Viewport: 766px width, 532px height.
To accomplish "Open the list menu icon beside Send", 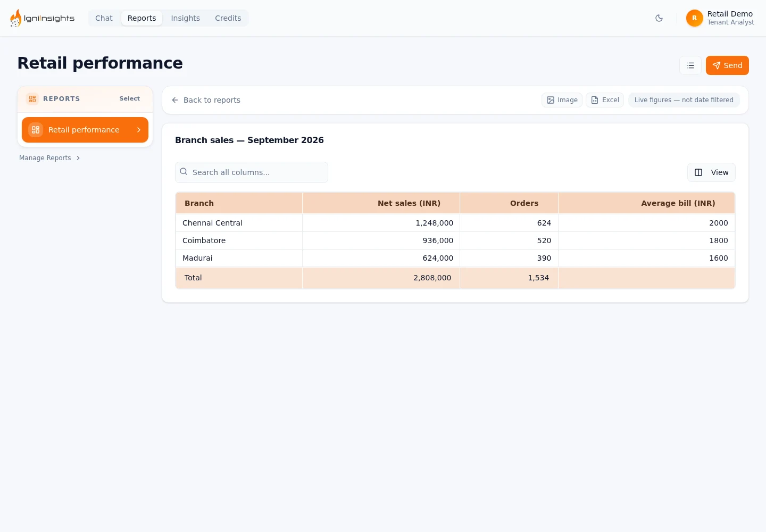I will click(690, 65).
